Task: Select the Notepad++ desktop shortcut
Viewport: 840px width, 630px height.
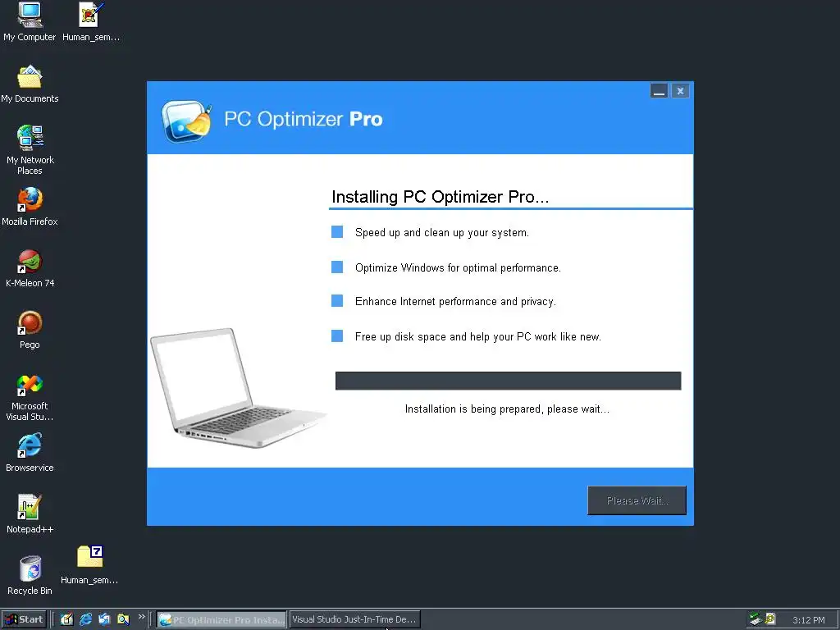Action: coord(30,514)
